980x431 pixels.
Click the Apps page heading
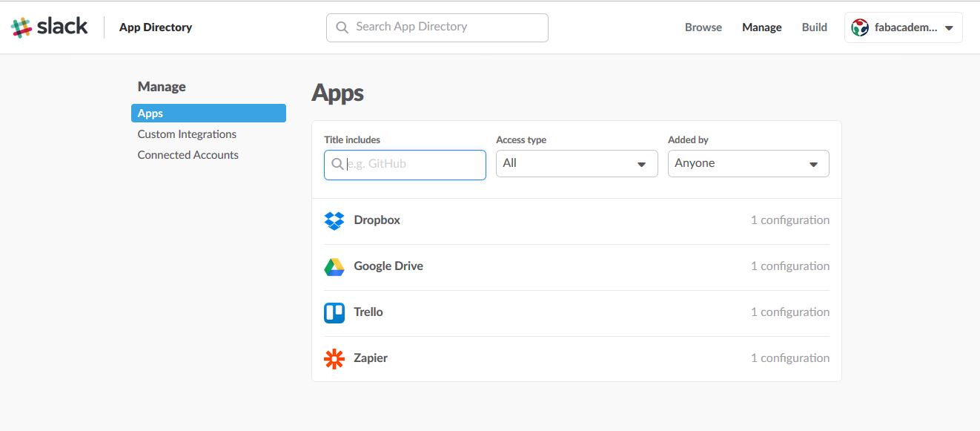(x=338, y=93)
